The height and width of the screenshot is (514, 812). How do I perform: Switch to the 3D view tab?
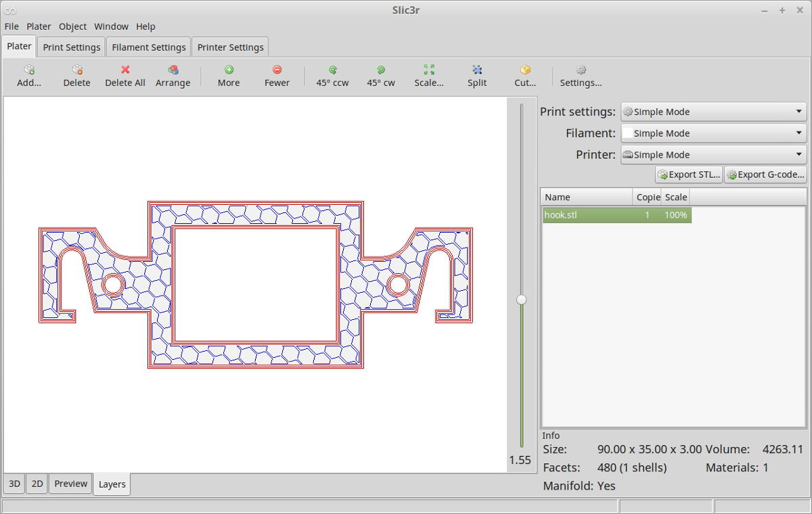(15, 484)
